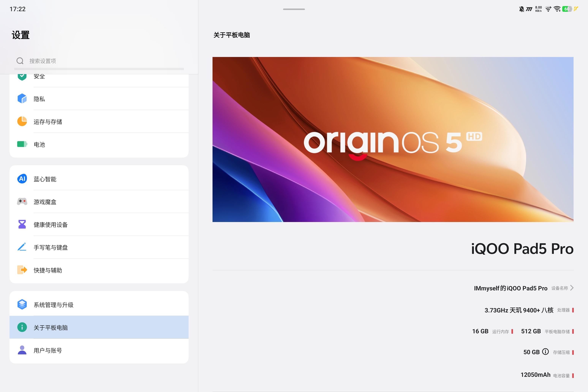Click the RAM and storage pie icon

22,122
